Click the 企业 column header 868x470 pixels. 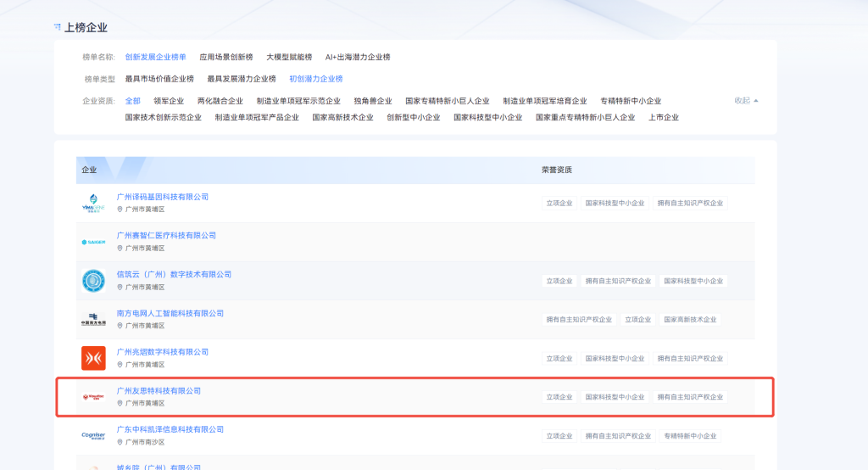point(89,171)
